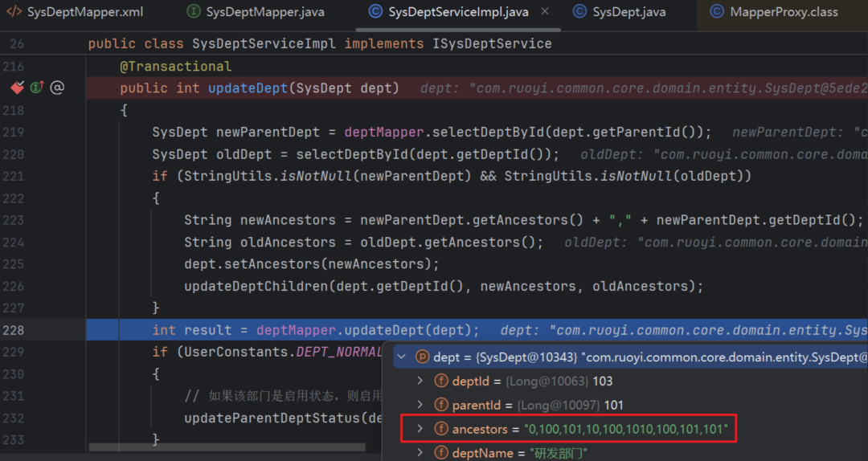
Task: Remove the breakpoint on the updateDept line
Action: [17, 88]
